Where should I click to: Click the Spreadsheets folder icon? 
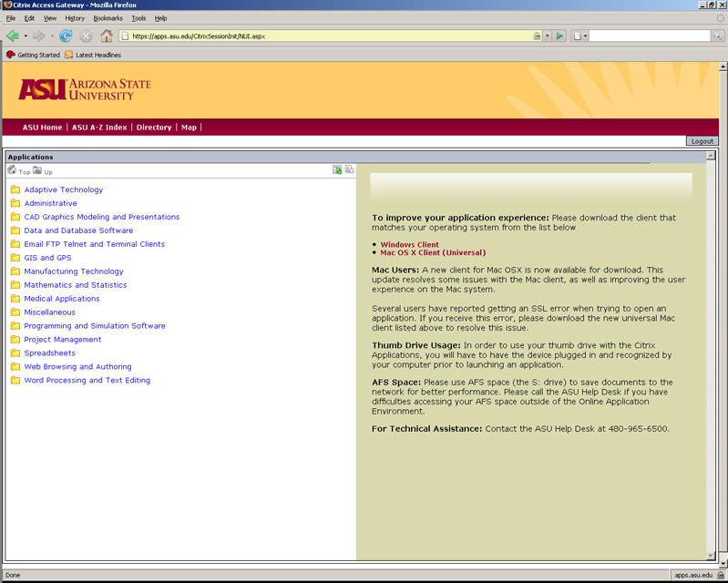click(15, 353)
